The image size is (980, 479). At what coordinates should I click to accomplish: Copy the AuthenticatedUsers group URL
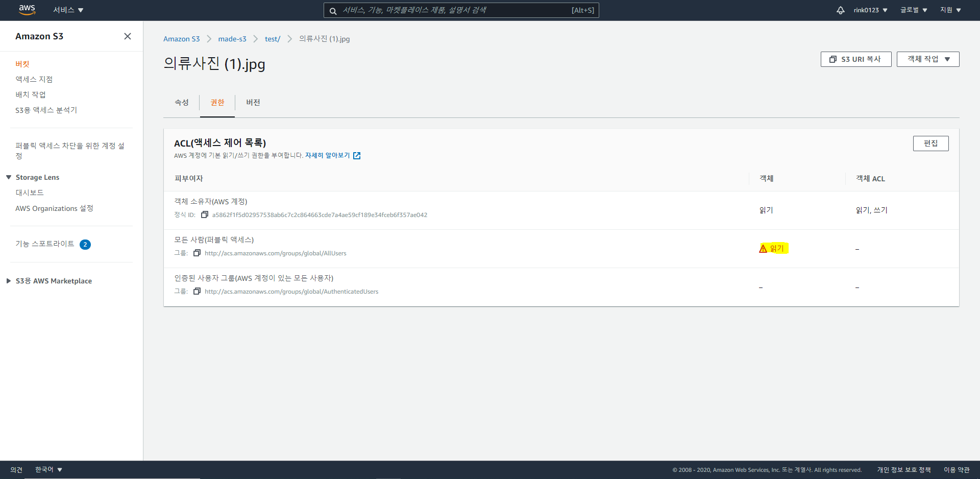[x=197, y=291]
